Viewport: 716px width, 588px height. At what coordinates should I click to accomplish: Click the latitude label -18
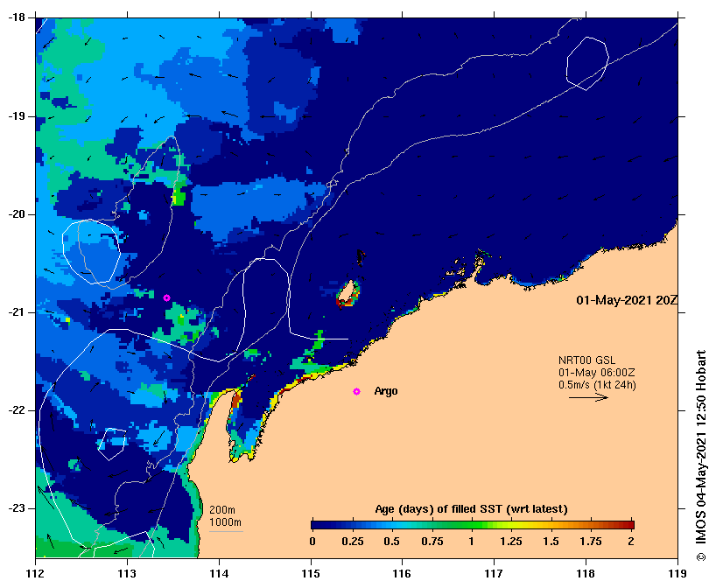click(x=16, y=17)
